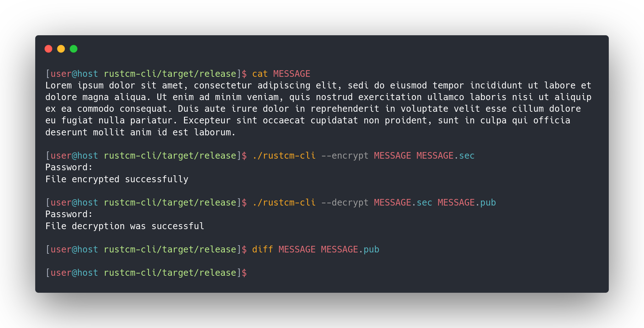Click the 'diff' command
The width and height of the screenshot is (644, 328).
(263, 249)
